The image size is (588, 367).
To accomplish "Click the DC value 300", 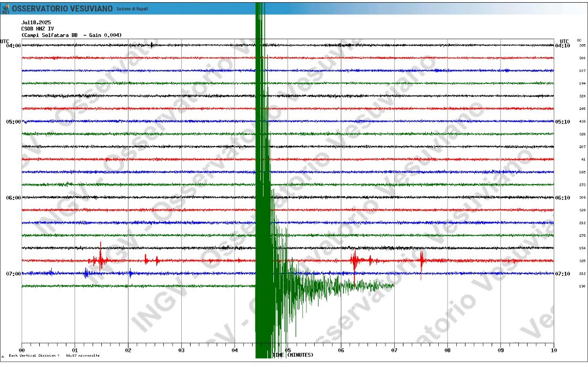I will [x=582, y=58].
